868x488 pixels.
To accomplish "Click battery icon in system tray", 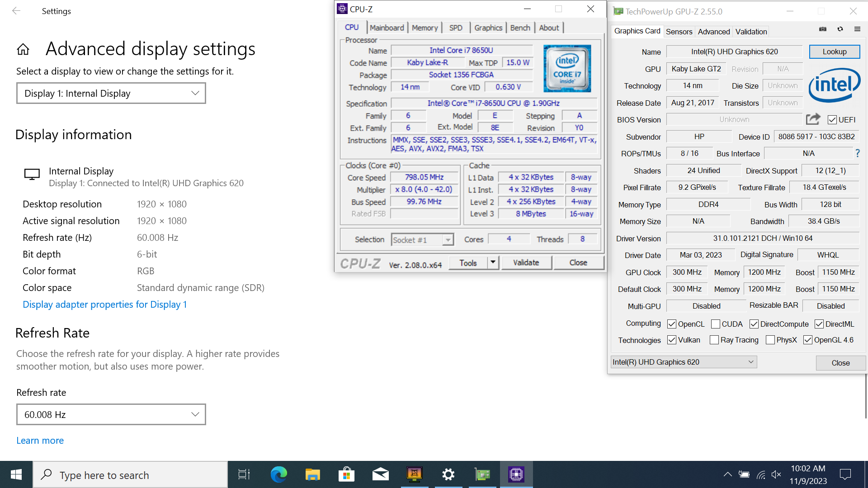I will (x=744, y=474).
